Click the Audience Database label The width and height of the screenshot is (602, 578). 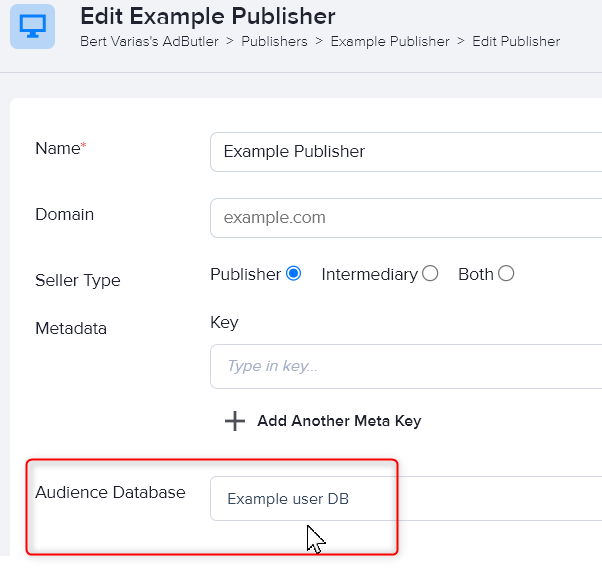110,492
